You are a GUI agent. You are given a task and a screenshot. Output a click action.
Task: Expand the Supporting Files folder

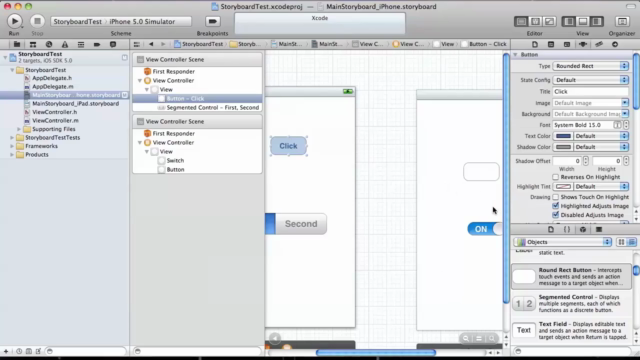coord(19,129)
